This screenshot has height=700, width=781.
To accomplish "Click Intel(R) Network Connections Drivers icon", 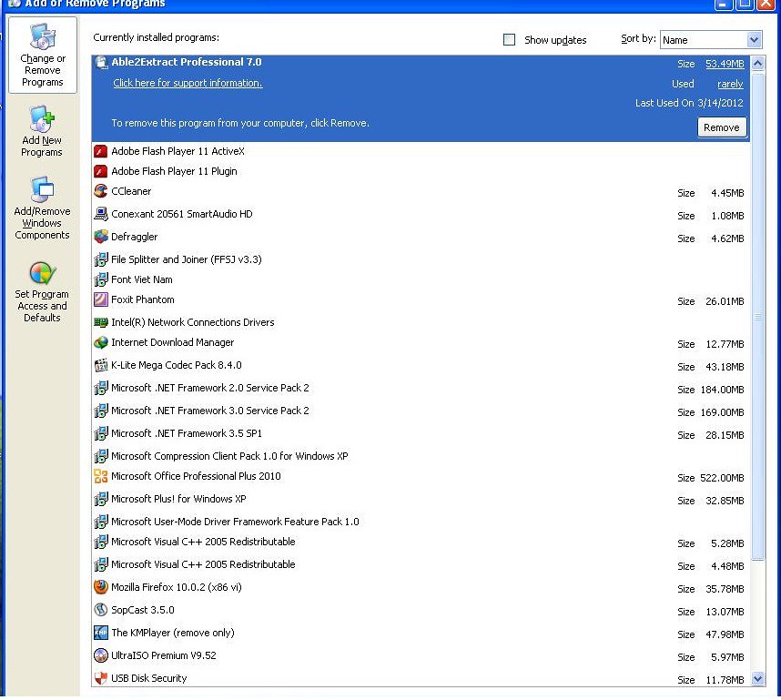I will coord(101,322).
